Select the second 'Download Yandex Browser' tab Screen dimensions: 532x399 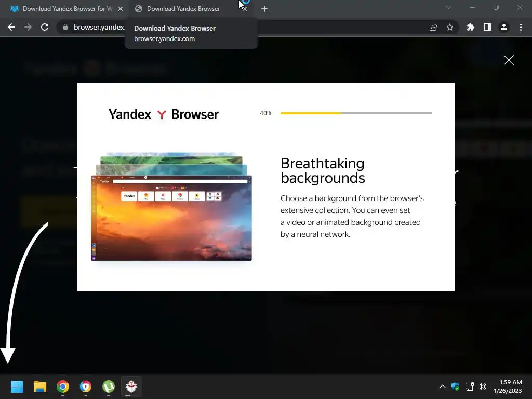click(183, 9)
